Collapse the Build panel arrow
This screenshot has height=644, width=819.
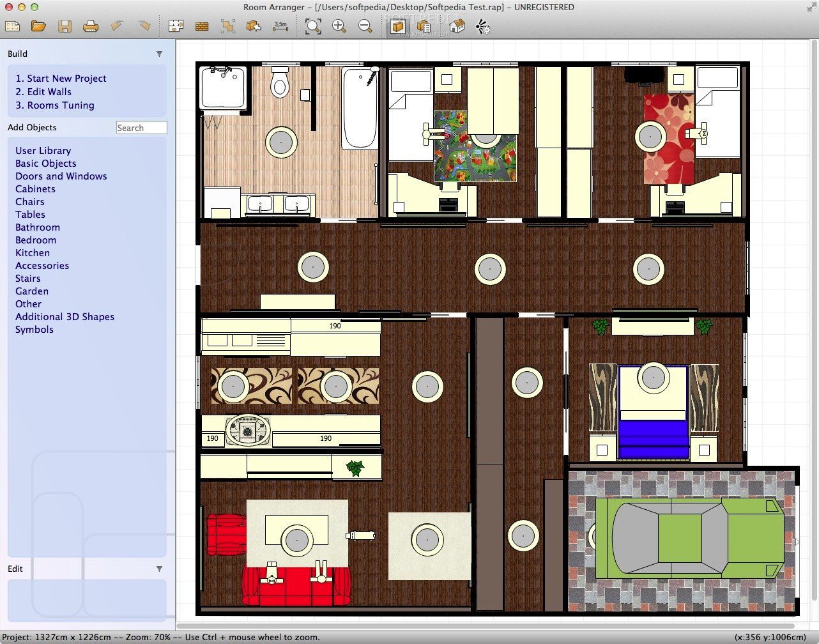(159, 54)
